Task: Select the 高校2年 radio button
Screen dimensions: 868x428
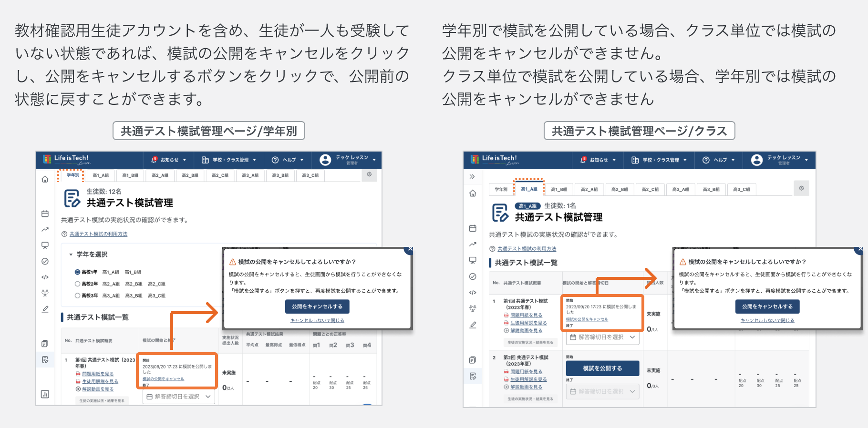Action: (x=77, y=284)
